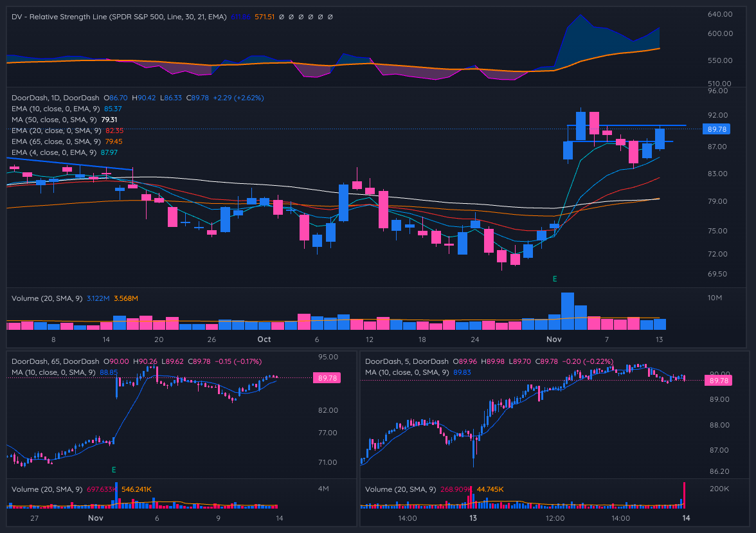Click the 'Oct' label on the daily time axis
The height and width of the screenshot is (533, 756).
pyautogui.click(x=264, y=339)
